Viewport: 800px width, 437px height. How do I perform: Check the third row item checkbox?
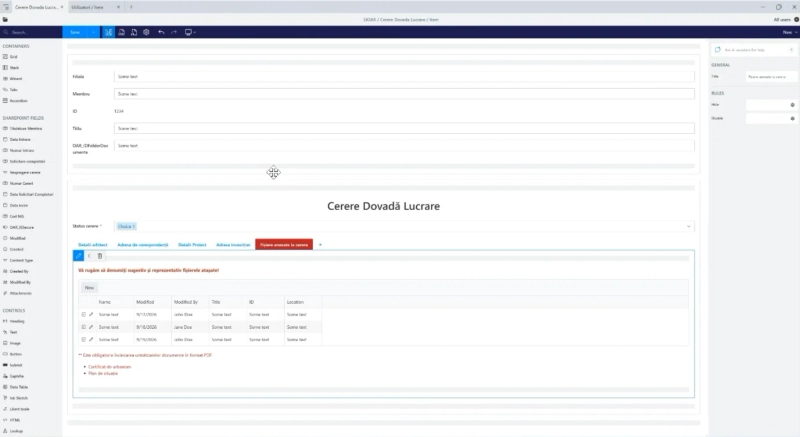84,339
